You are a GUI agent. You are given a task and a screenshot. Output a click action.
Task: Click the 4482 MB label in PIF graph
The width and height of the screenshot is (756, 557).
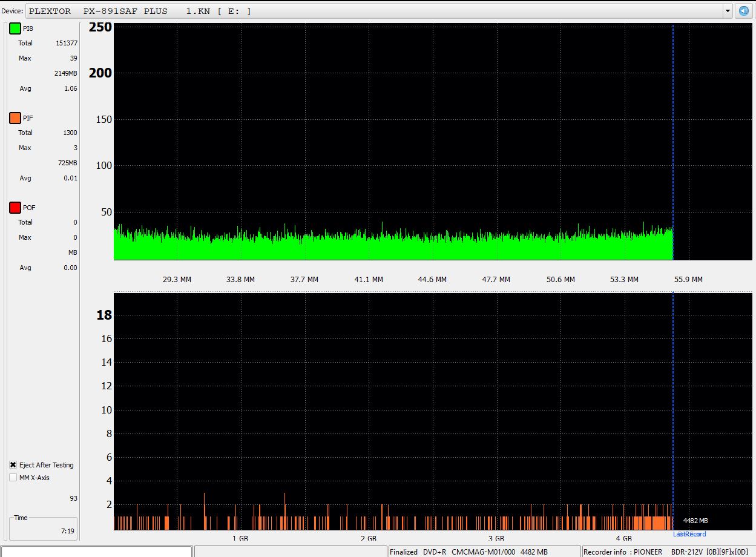695,521
